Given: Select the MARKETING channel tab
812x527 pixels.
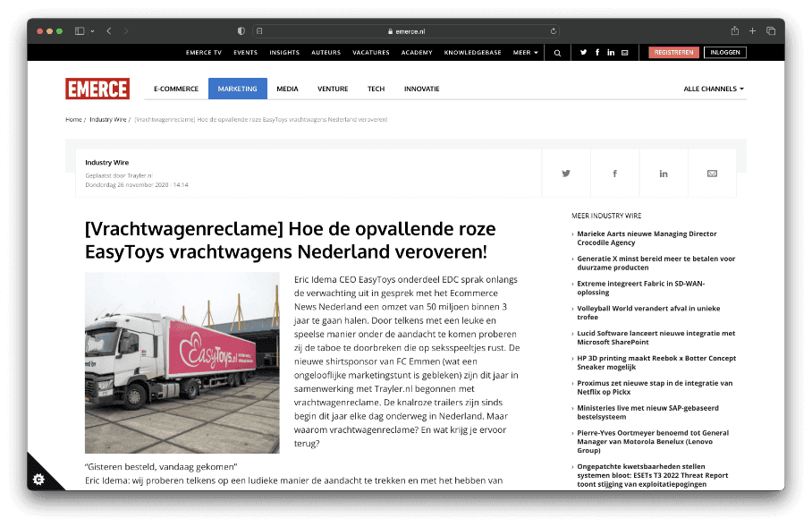Looking at the screenshot, I should [x=238, y=89].
